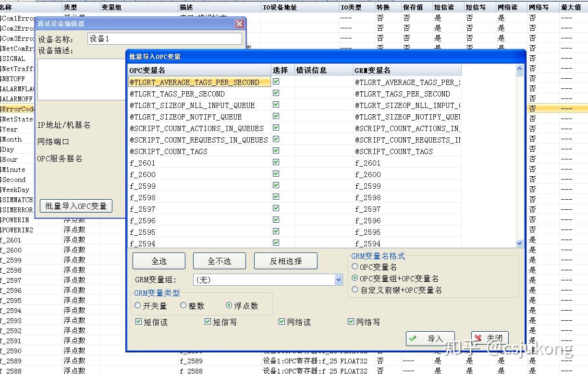Enable @SCRIPT_COUNT_REQUESTS_IN_QUEUES selection checkbox
This screenshot has width=588, height=374.
coord(276,140)
